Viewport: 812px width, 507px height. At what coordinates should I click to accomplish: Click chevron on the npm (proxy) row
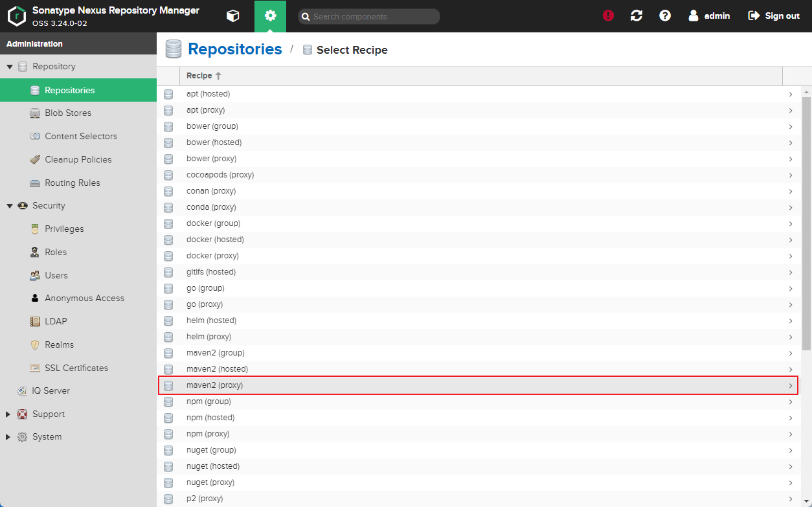(791, 434)
